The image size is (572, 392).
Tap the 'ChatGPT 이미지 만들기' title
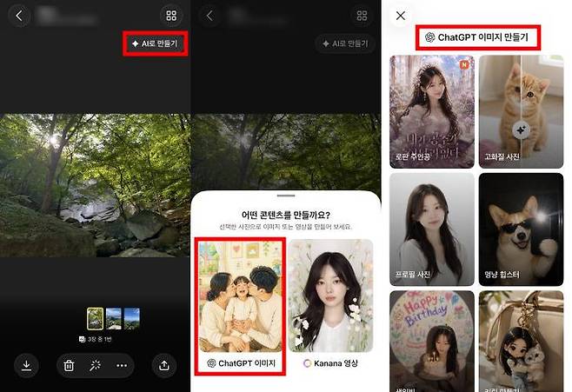tap(478, 37)
